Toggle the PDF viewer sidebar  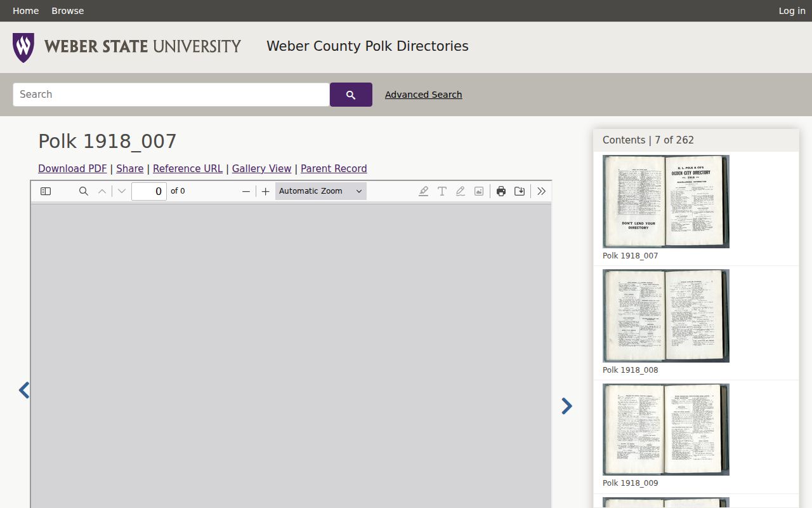coord(46,191)
